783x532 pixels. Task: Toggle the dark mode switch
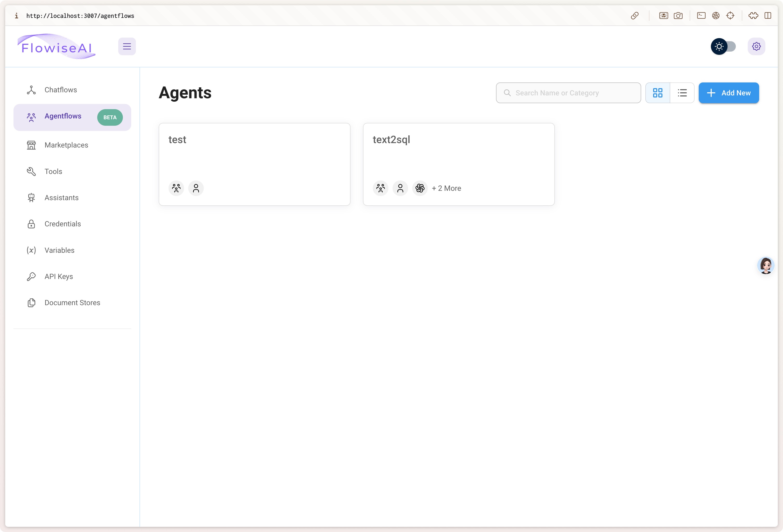click(x=723, y=46)
